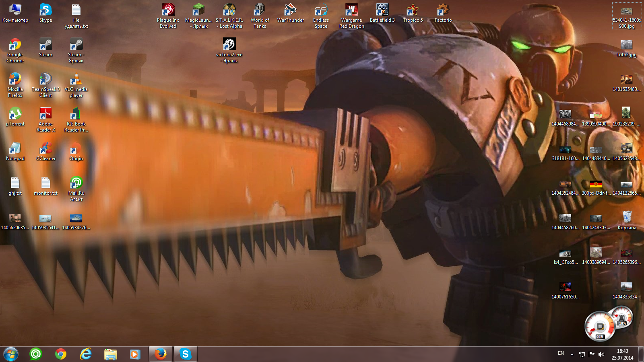The width and height of the screenshot is (644, 362).
Task: Click the Show desktop strip
Action: [x=641, y=354]
